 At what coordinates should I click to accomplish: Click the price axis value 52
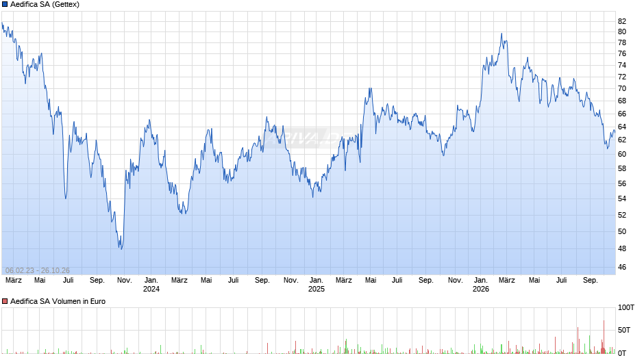pyautogui.click(x=622, y=215)
